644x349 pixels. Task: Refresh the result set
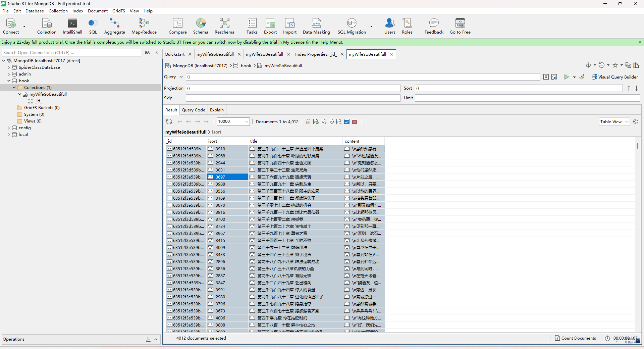coord(169,121)
